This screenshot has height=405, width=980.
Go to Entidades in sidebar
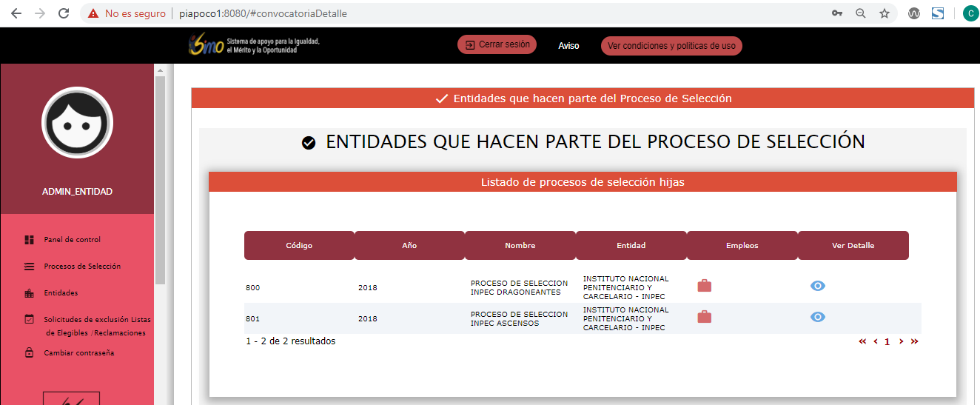pyautogui.click(x=61, y=293)
